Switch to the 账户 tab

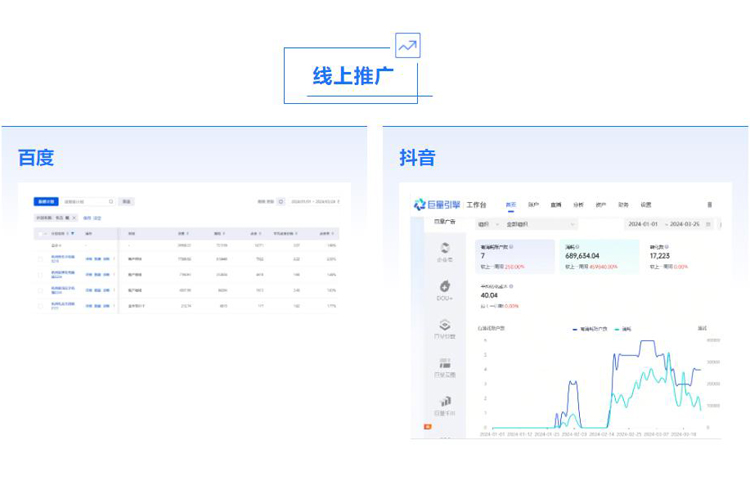point(533,205)
